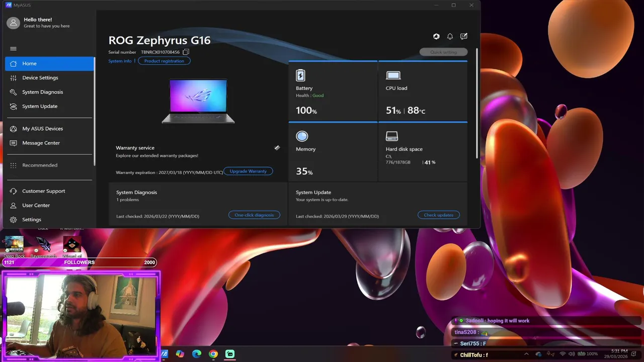Open the red-hooded game desktop shortcut
This screenshot has width=644, height=362.
[72, 246]
